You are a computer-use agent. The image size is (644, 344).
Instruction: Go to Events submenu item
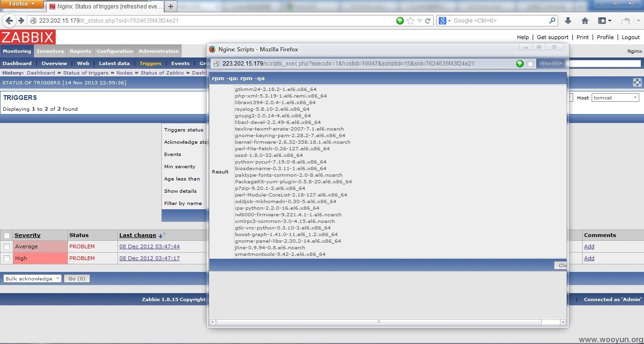(x=180, y=63)
